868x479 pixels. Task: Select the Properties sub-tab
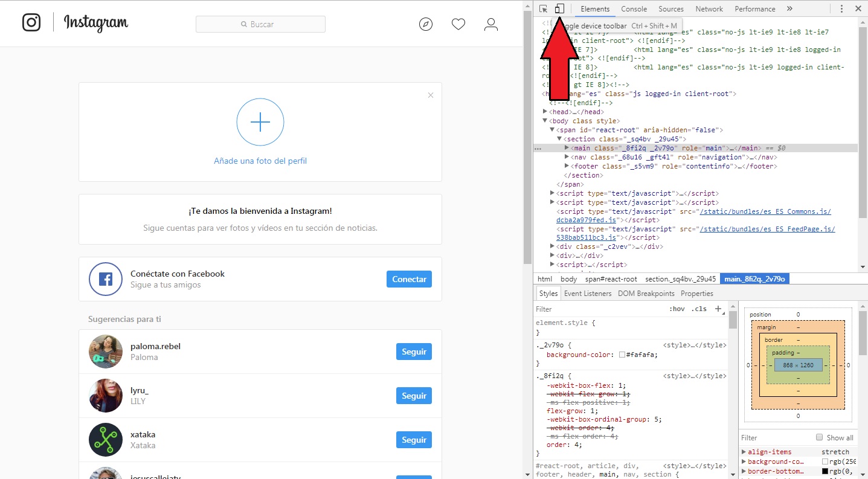pyautogui.click(x=697, y=294)
